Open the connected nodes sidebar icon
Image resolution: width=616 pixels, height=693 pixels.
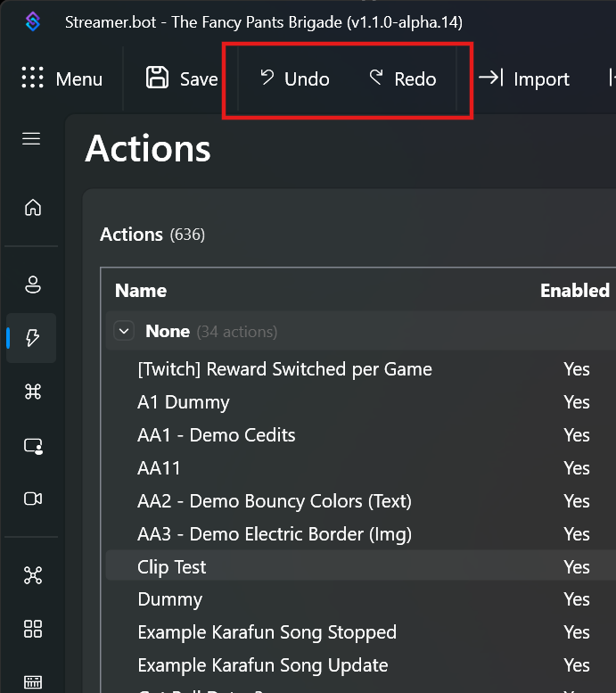pos(33,575)
